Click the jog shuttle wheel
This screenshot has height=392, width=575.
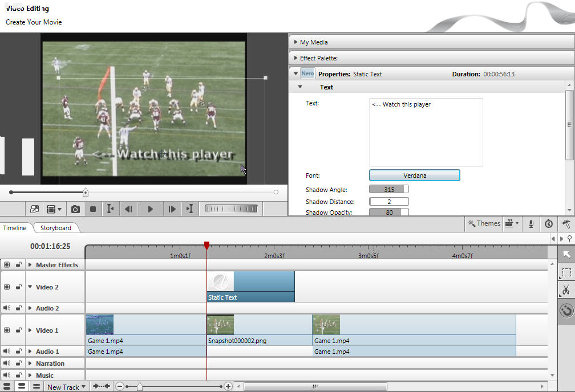(x=231, y=209)
